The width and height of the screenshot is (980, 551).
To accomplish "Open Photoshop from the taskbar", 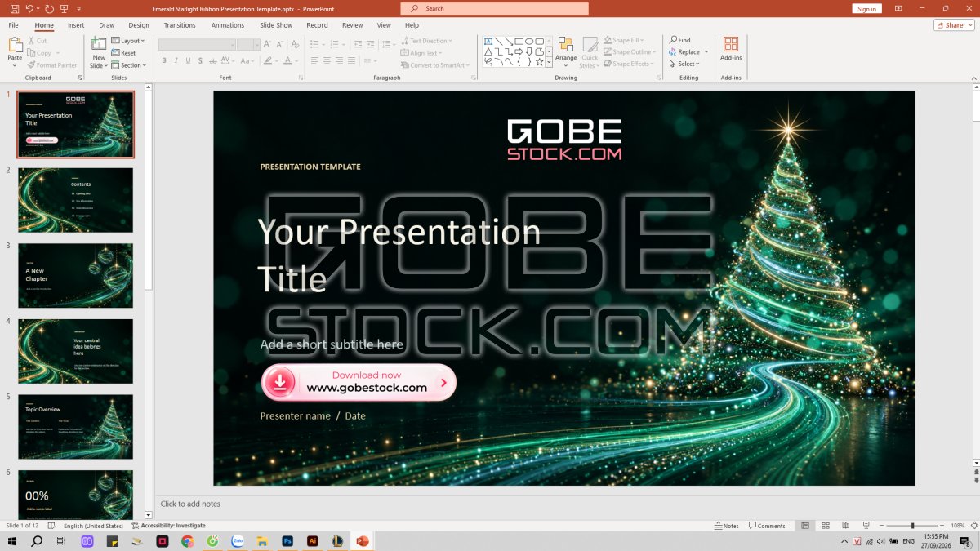I will coord(287,541).
